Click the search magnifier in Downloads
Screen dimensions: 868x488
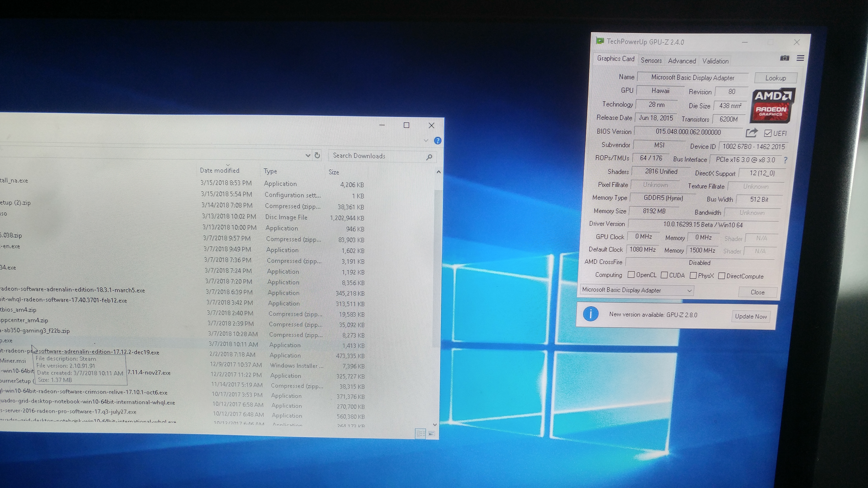pyautogui.click(x=429, y=157)
